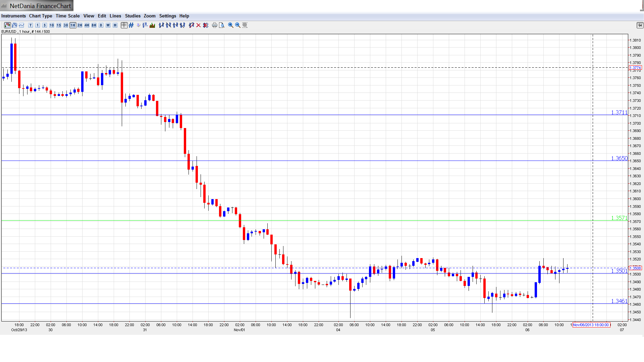The width and height of the screenshot is (644, 362).
Task: Open Chart Type menu
Action: tap(41, 16)
